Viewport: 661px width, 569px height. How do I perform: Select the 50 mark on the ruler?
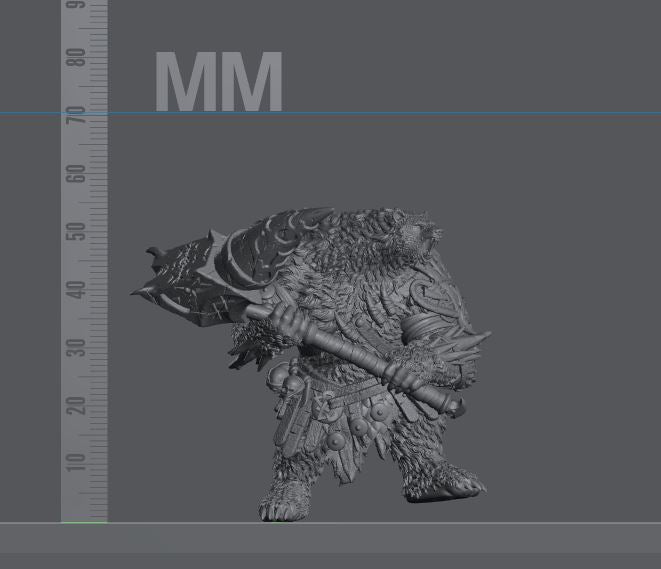[x=77, y=232]
